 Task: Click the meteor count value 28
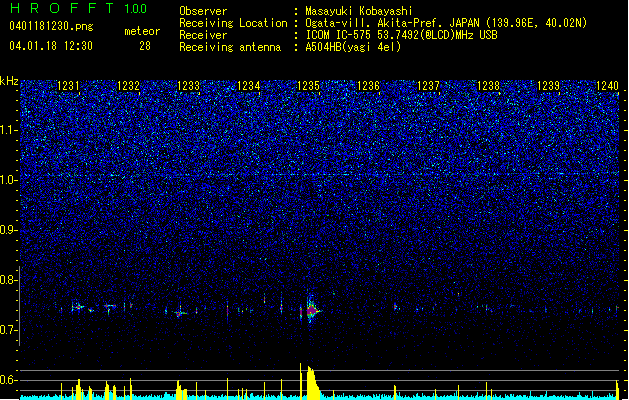(x=145, y=46)
